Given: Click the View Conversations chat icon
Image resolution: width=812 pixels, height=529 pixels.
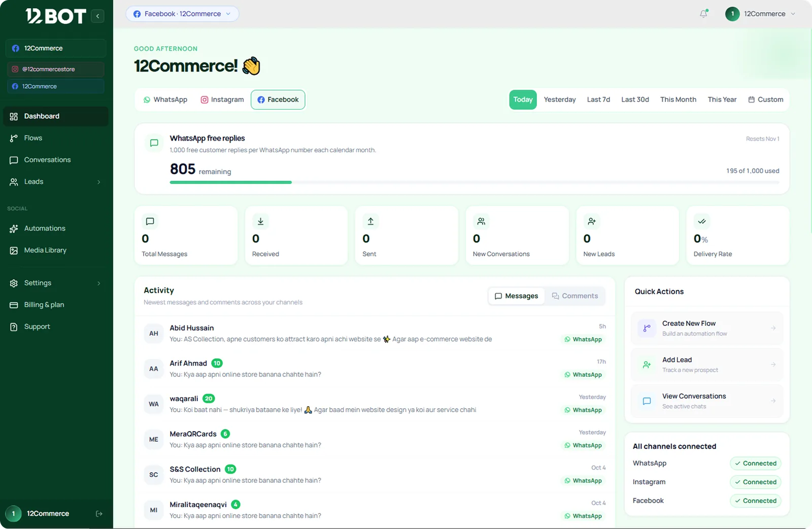Looking at the screenshot, I should coord(647,401).
